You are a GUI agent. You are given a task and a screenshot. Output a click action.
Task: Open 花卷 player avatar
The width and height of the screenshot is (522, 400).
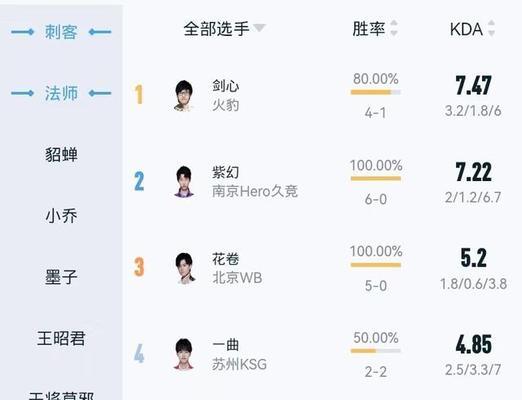tap(184, 268)
